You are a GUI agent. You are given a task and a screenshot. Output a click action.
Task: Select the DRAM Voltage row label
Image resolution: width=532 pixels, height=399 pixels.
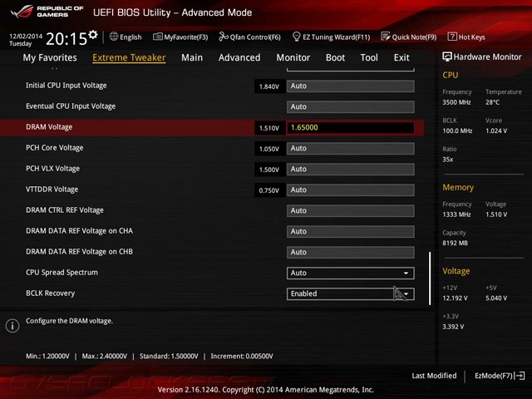(49, 127)
